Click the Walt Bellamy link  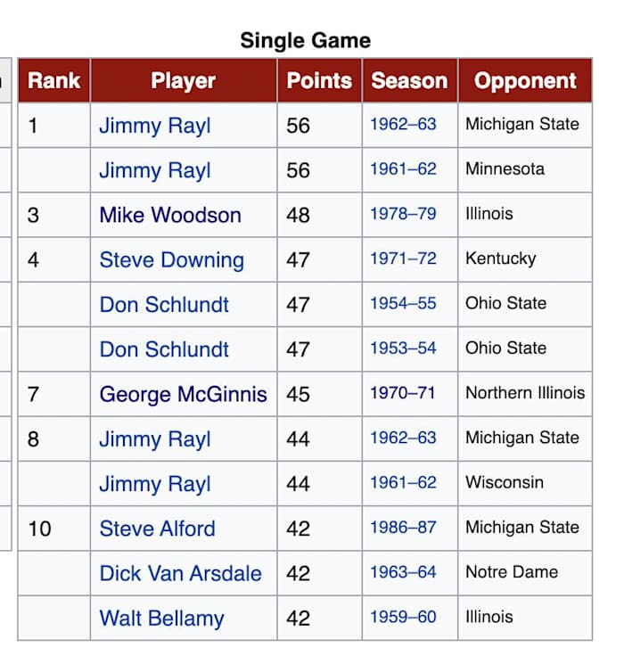coord(161,619)
